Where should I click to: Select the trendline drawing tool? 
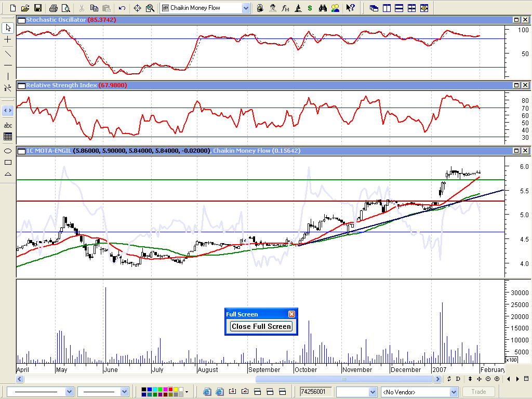(x=8, y=54)
